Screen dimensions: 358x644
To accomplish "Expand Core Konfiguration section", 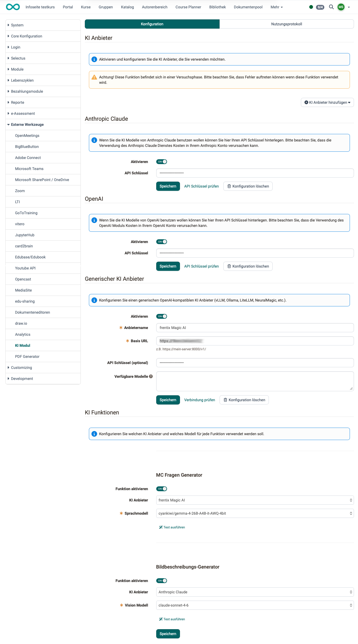I will click(43, 36).
